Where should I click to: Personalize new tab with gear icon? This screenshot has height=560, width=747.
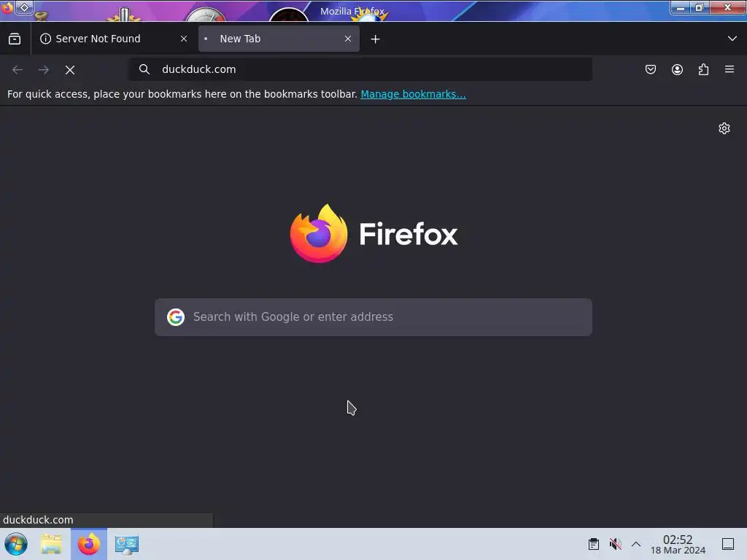coord(724,128)
